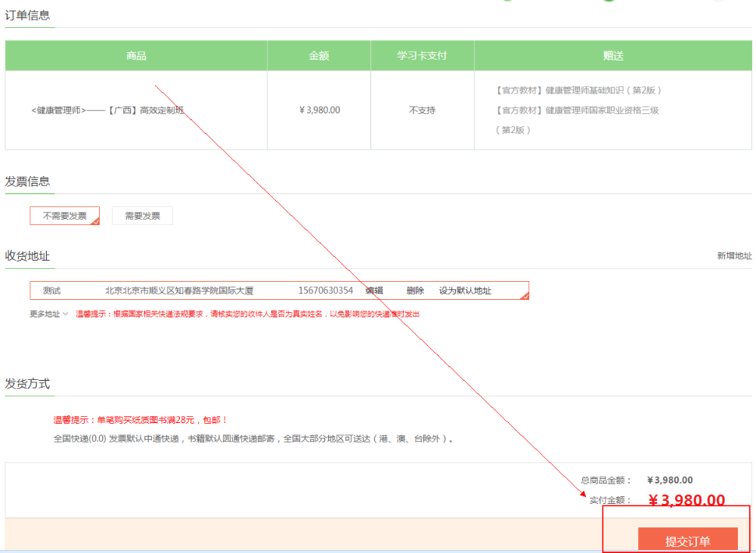This screenshot has height=553, width=756.
Task: Click the 提交订单 submit order button
Action: click(687, 540)
